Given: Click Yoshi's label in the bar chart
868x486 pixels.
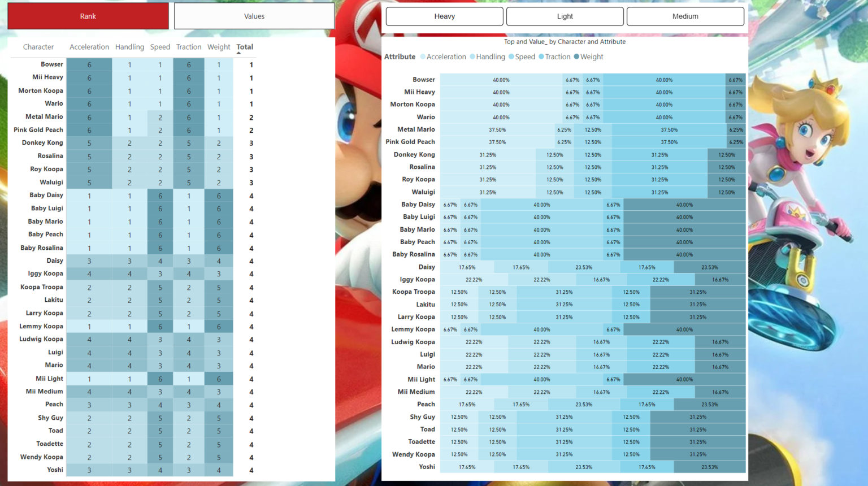Looking at the screenshot, I should pyautogui.click(x=427, y=467).
